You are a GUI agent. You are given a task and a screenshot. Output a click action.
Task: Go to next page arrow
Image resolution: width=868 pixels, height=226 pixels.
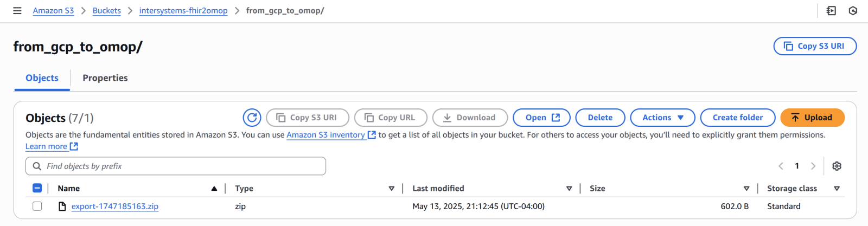click(813, 166)
